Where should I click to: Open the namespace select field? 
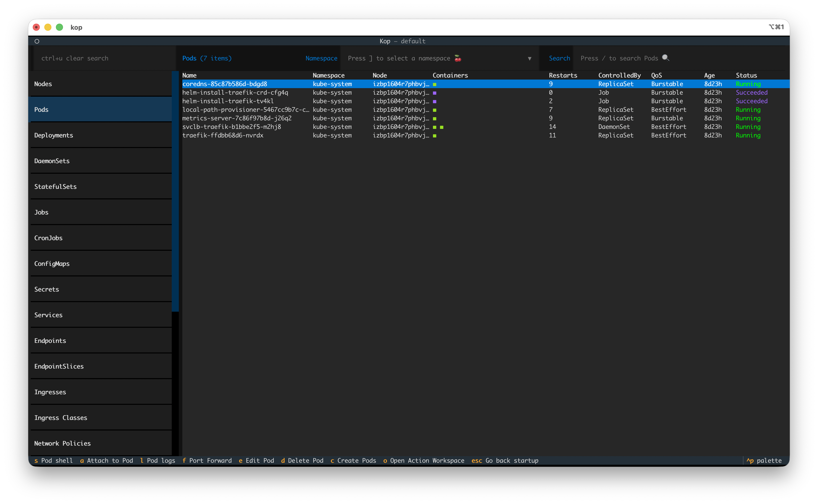[x=439, y=58]
